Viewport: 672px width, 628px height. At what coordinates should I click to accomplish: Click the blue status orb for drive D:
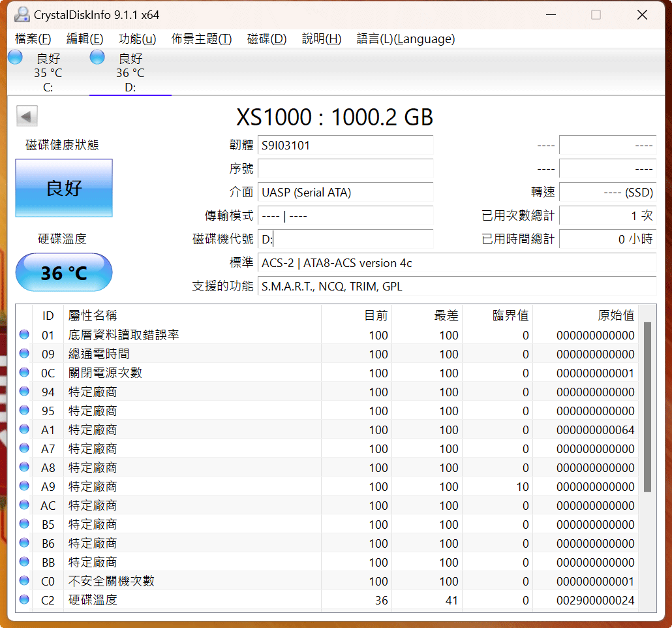97,57
